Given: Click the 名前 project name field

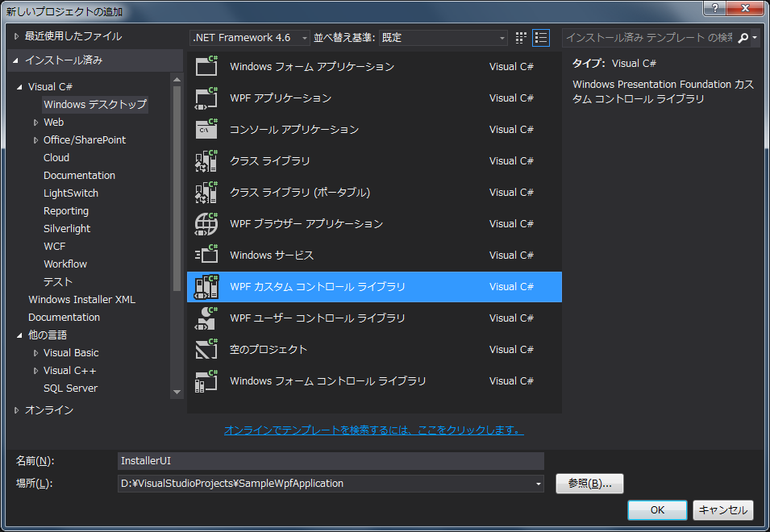Looking at the screenshot, I should (331, 461).
